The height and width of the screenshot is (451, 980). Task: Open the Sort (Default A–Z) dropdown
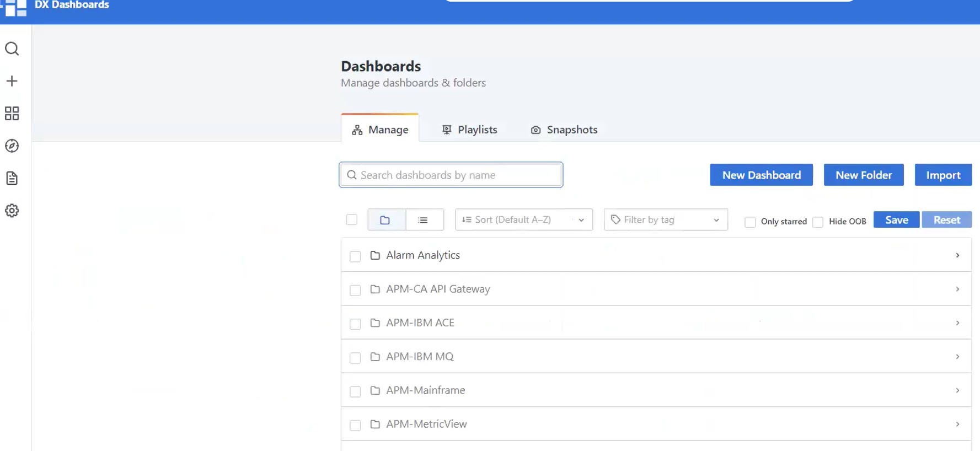pos(523,219)
